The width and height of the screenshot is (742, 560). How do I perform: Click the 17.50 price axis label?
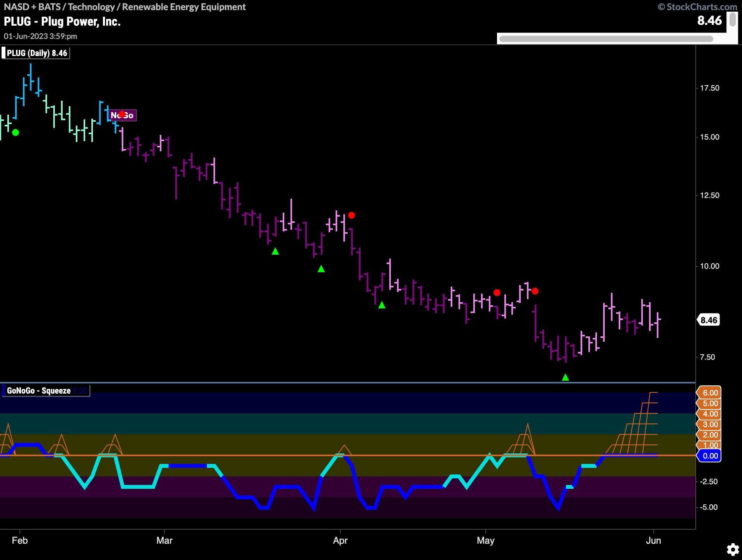tap(710, 88)
